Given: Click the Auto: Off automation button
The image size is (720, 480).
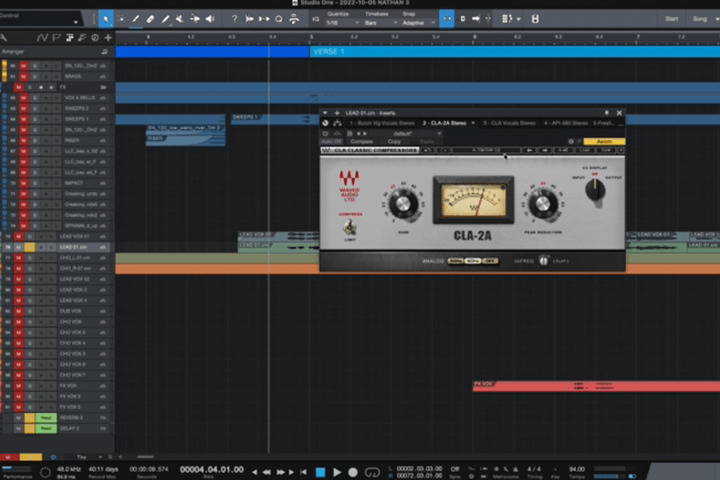Looking at the screenshot, I should [331, 141].
